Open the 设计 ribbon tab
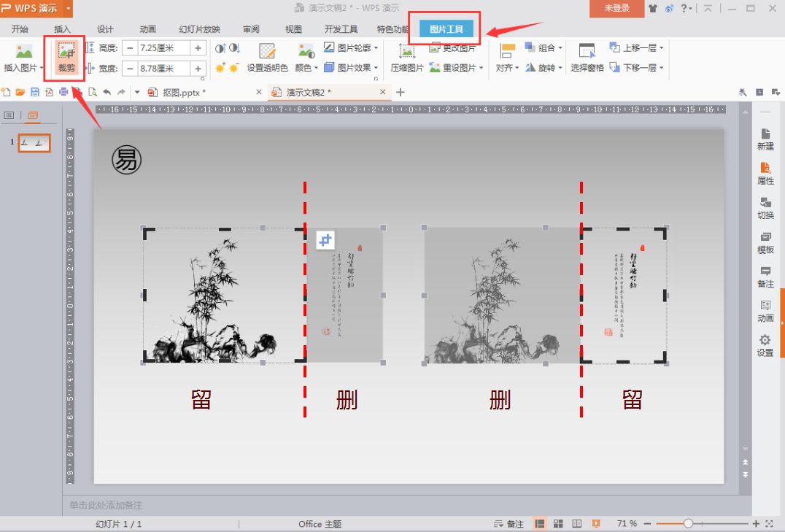This screenshot has height=532, width=785. click(104, 29)
